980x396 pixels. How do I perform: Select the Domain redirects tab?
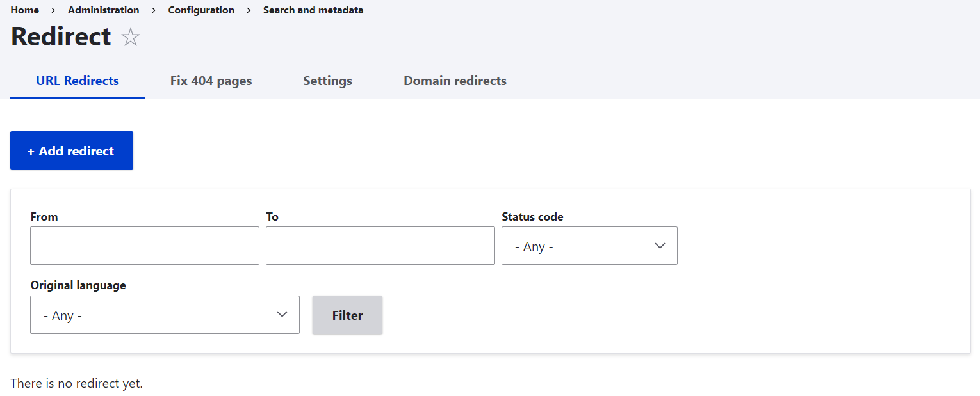click(x=455, y=81)
